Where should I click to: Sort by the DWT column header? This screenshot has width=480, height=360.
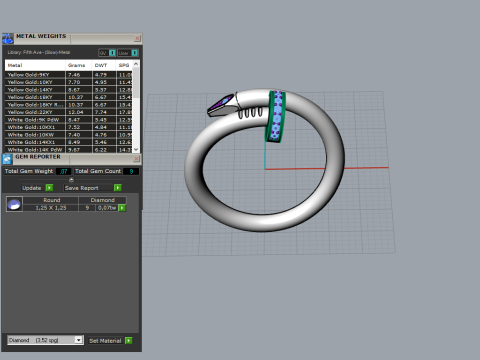(x=104, y=65)
